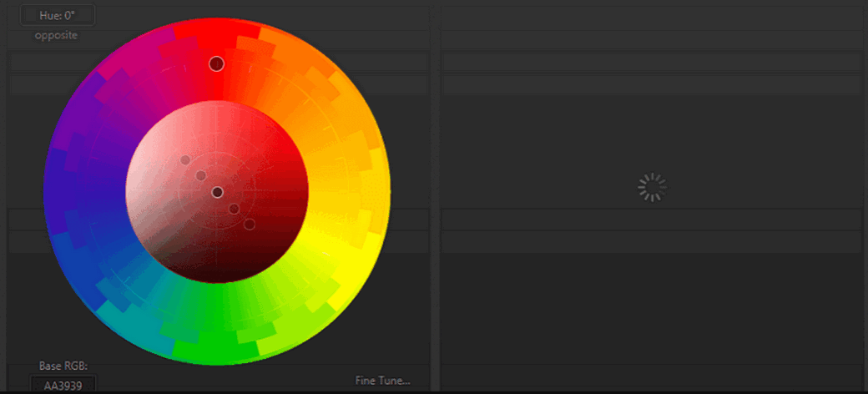The width and height of the screenshot is (868, 394).
Task: Click the shade dot just below-right of center
Action: tap(234, 209)
